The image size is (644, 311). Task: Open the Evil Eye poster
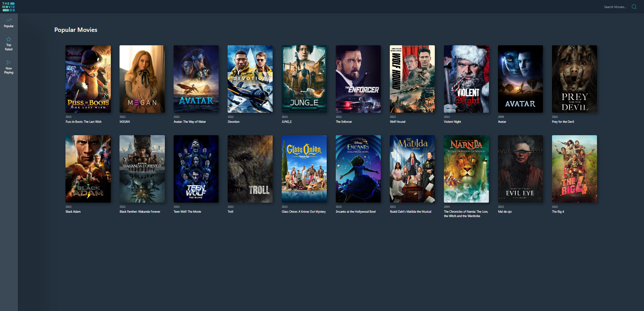click(520, 169)
